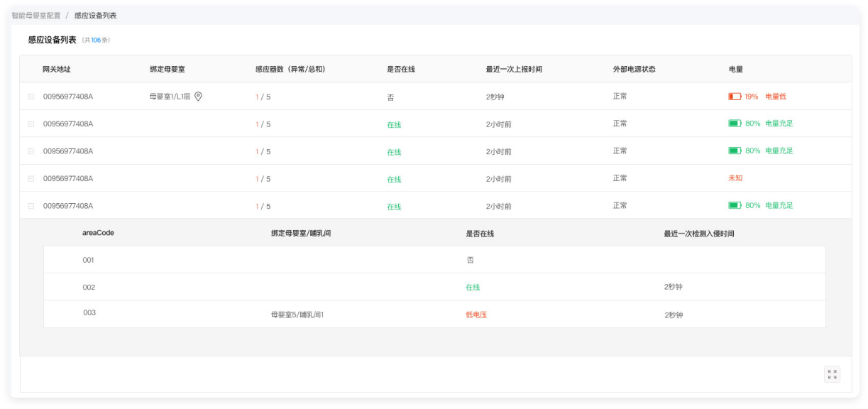This screenshot has height=409, width=868.
Task: Expand the gateway row bound to 母婴室1/L1层
Action: [x=31, y=97]
